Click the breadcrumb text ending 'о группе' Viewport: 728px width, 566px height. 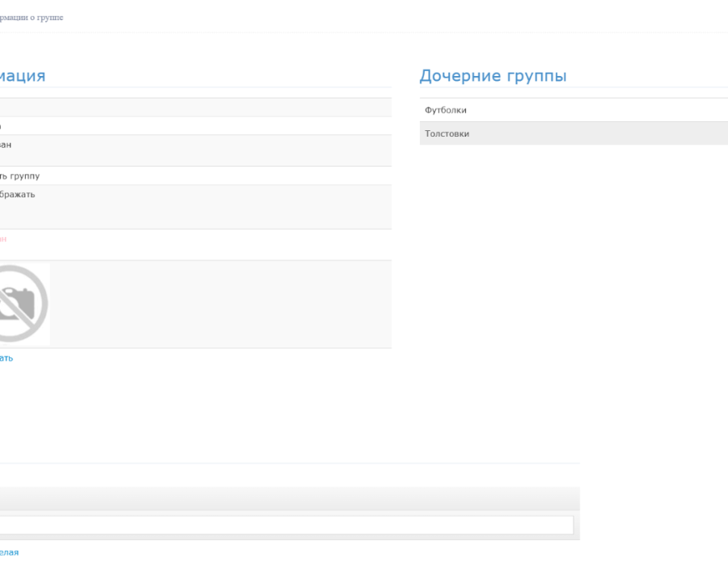click(x=31, y=18)
